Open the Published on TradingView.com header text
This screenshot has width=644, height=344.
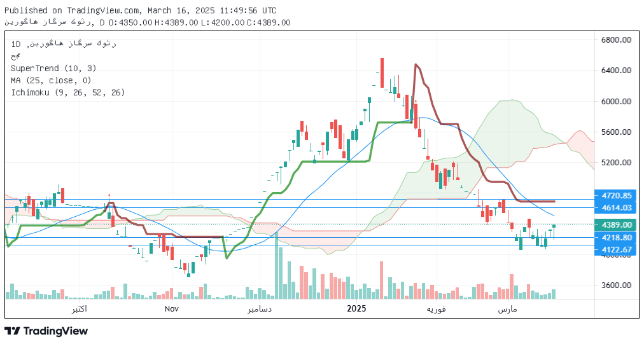[141, 11]
